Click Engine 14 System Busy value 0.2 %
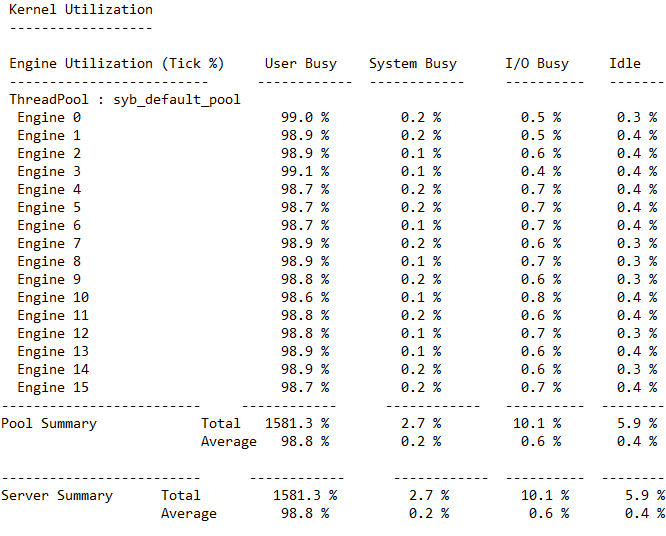666x536 pixels. point(421,370)
